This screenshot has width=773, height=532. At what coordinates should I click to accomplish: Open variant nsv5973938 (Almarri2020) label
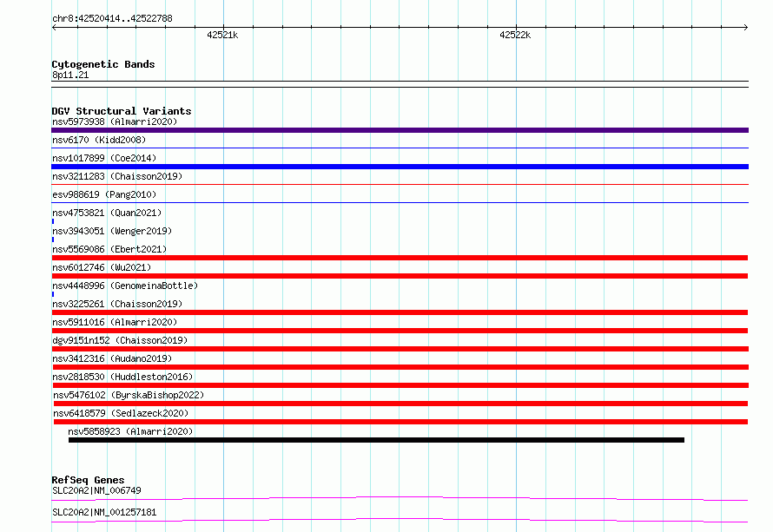click(115, 122)
